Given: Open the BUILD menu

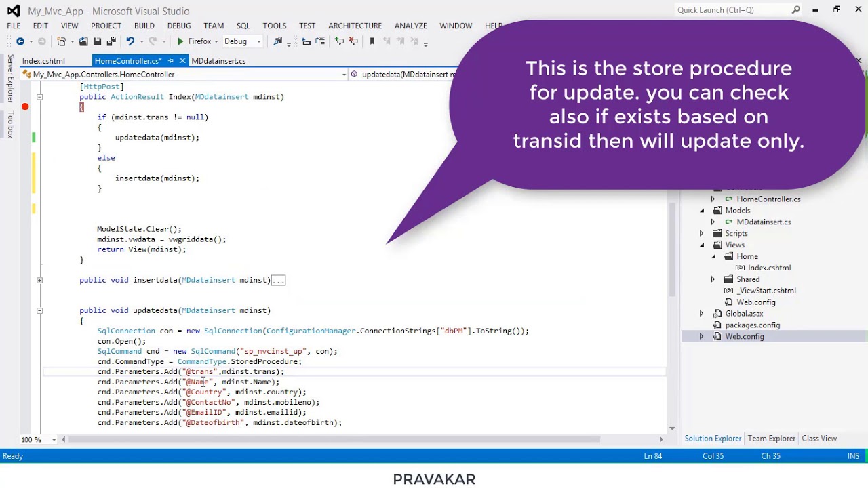Looking at the screenshot, I should [144, 26].
